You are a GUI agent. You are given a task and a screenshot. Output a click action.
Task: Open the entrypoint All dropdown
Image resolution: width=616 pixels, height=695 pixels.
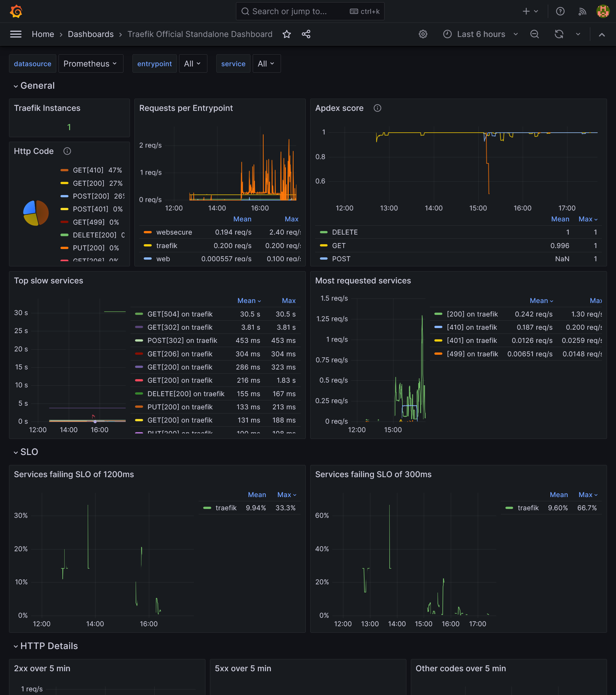[x=193, y=64]
